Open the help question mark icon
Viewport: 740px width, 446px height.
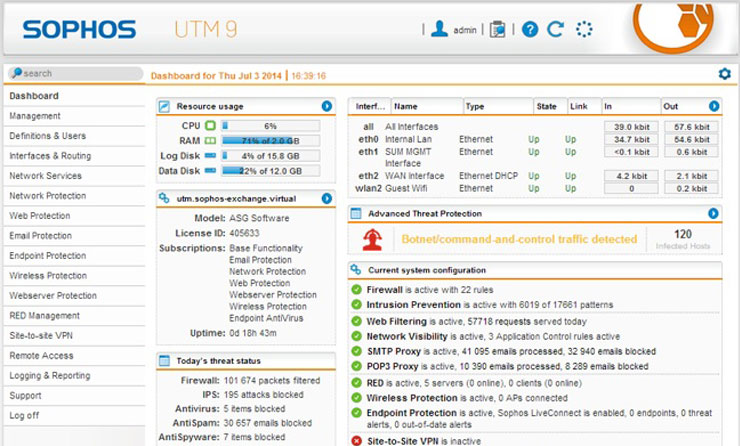click(x=530, y=29)
